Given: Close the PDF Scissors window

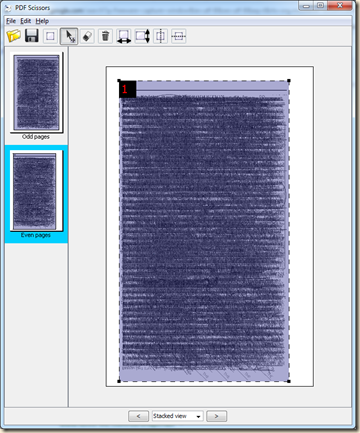Looking at the screenshot, I should pos(340,6).
